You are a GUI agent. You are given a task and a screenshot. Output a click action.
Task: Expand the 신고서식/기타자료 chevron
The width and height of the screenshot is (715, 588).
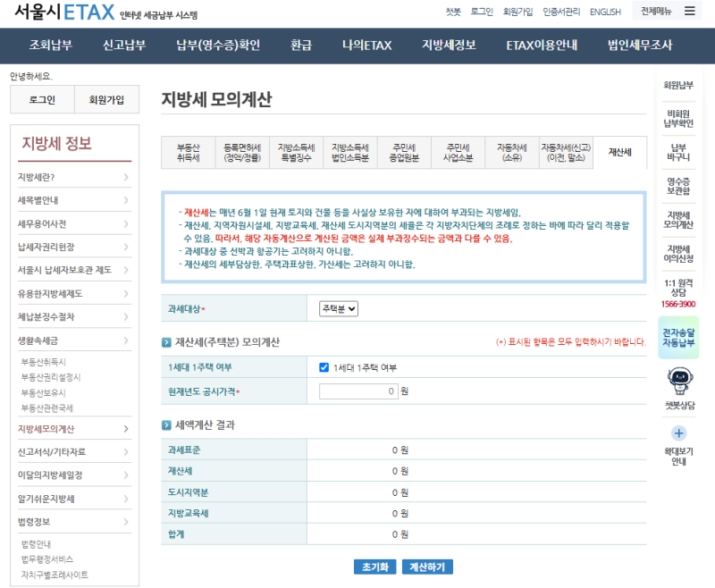(126, 451)
